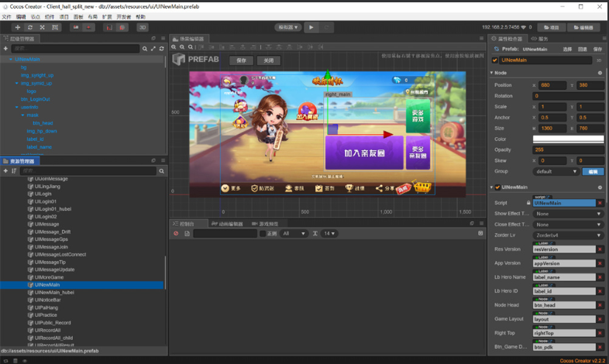Toggle the inspector 3D node button

coord(598,60)
